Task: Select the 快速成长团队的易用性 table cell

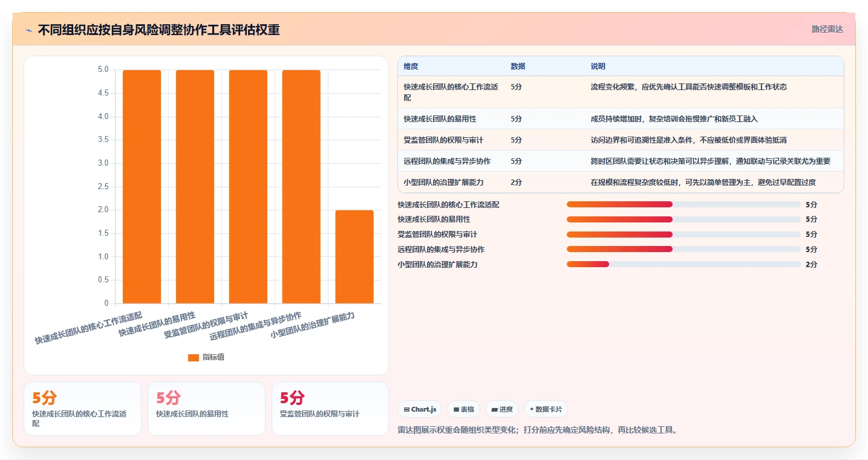Action: (x=451, y=118)
